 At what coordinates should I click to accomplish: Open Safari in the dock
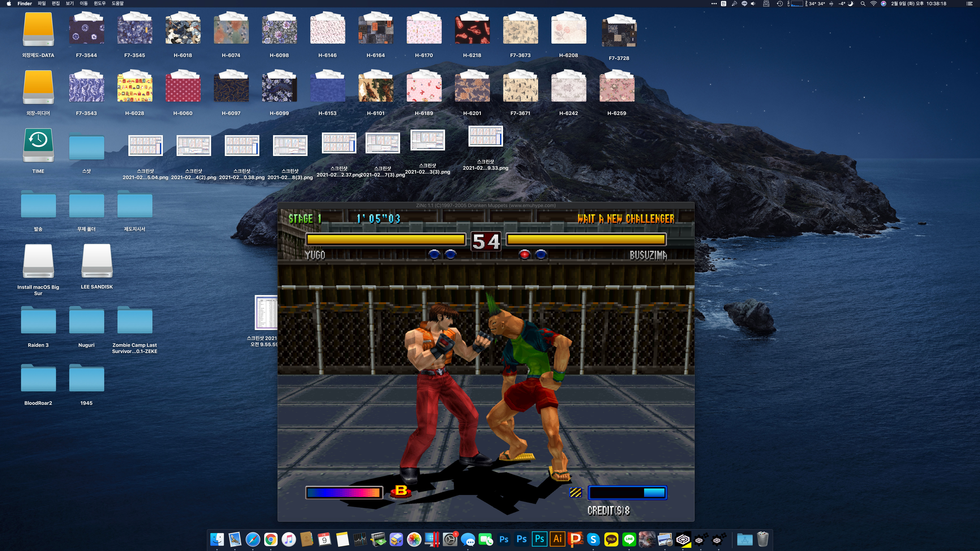[253, 539]
